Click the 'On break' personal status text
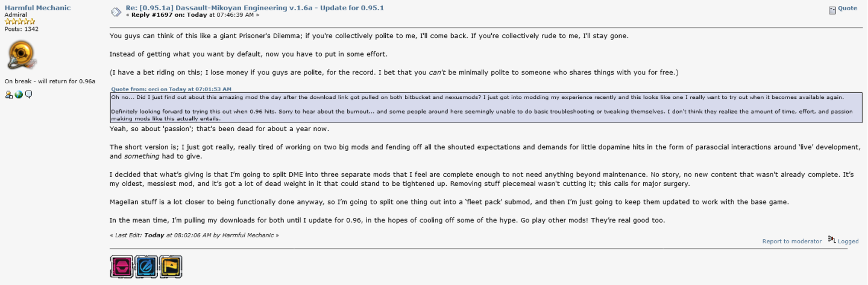The width and height of the screenshot is (868, 285). [50, 81]
